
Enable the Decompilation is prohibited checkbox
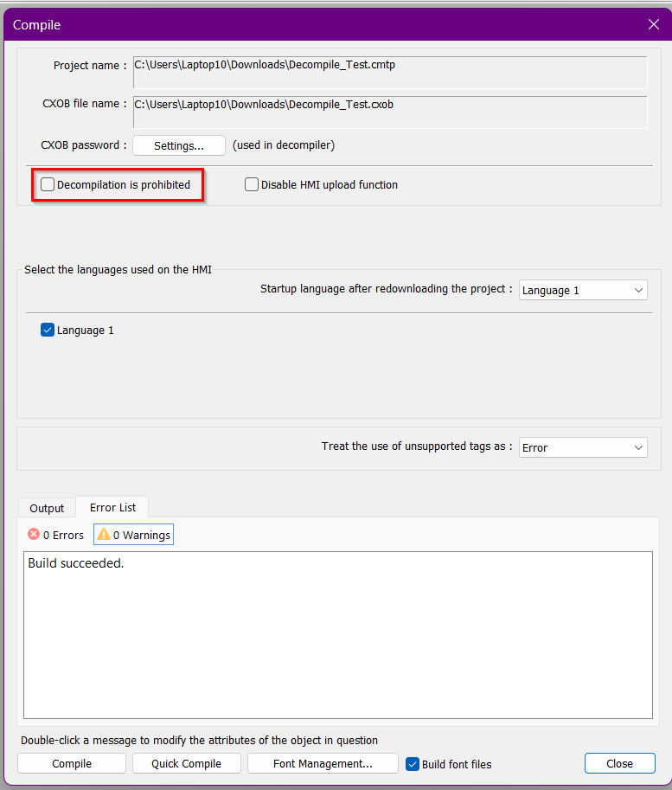tap(48, 184)
